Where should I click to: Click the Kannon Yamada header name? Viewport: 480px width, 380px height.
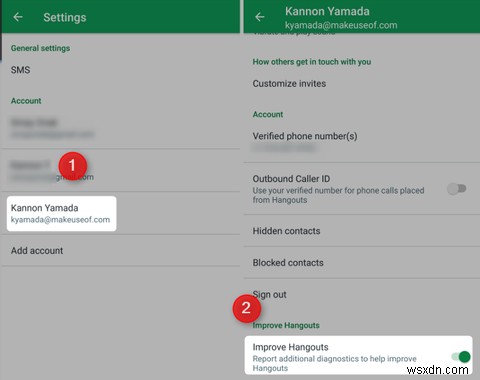[327, 11]
